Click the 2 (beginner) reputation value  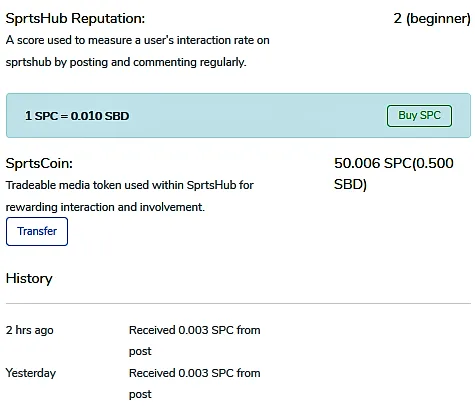click(x=432, y=19)
